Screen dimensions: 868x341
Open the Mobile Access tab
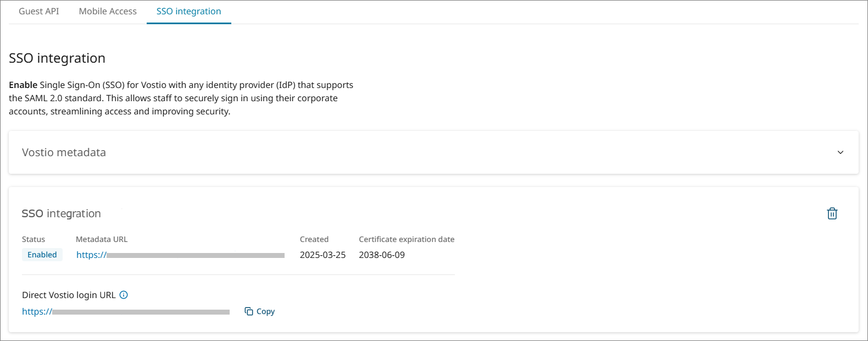[x=108, y=11]
